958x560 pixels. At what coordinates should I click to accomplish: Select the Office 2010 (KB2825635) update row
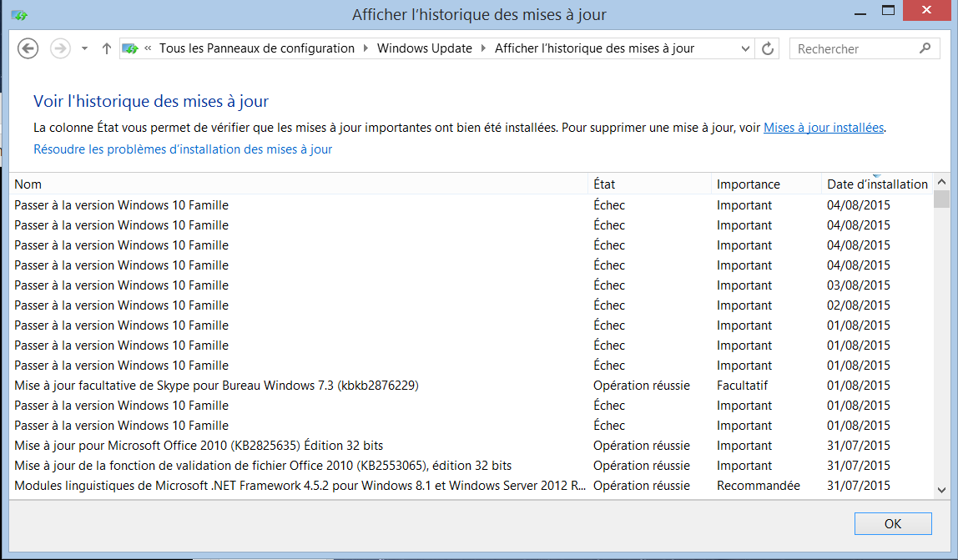[471, 446]
